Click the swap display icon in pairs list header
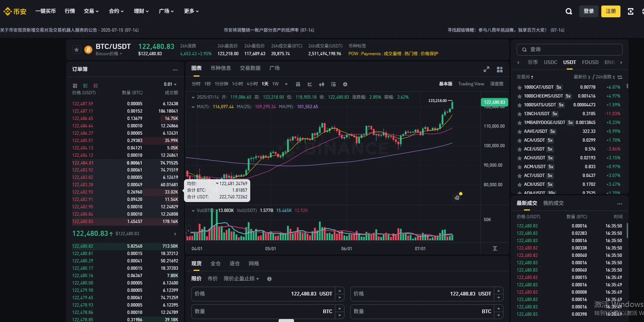The image size is (644, 322). pos(620,77)
